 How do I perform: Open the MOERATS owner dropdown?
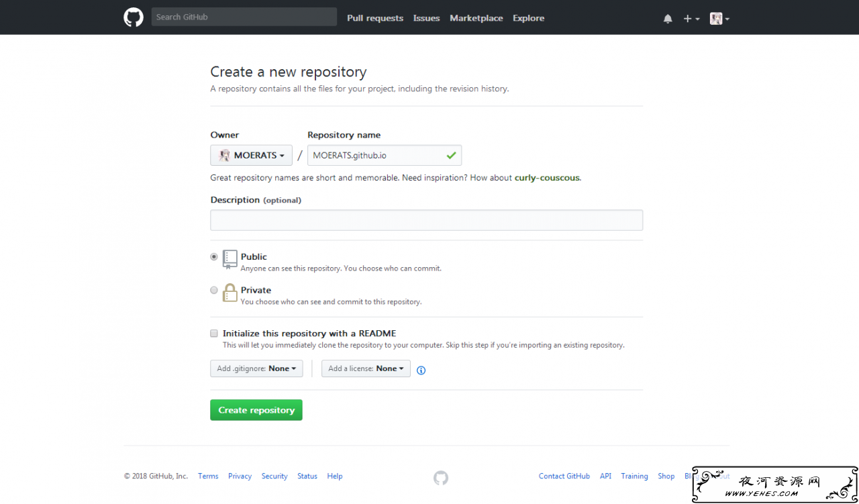(251, 155)
